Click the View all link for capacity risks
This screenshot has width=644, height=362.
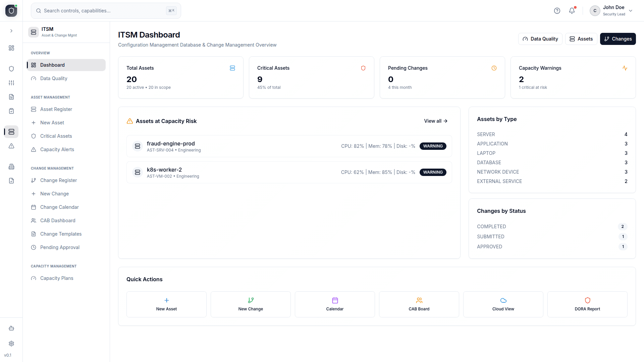tap(435, 121)
